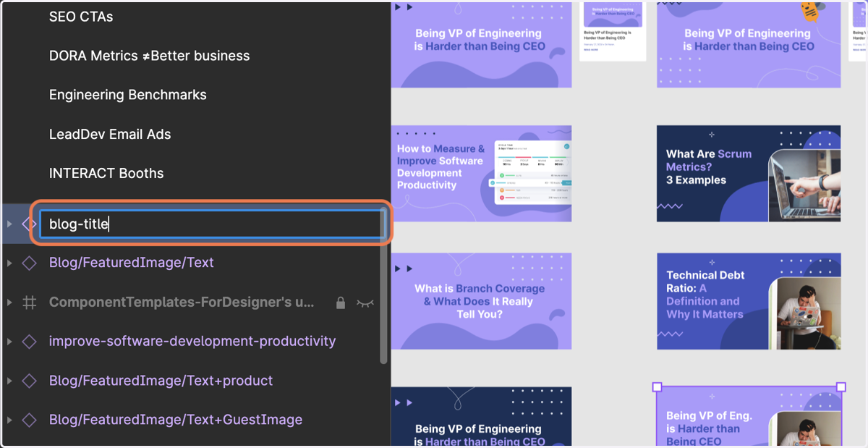Select the Blog/FeaturedImage/Text layer
Screen dimensions: 868x448
coord(132,263)
